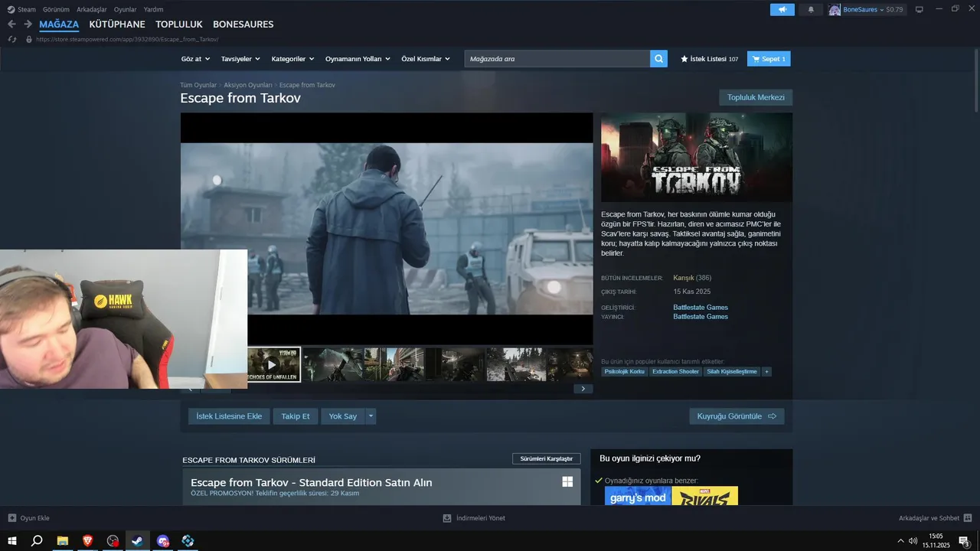Screen dimensions: 980x551
Task: Follow the Tüm Oyunlar breadcrumb link
Action: 198,85
